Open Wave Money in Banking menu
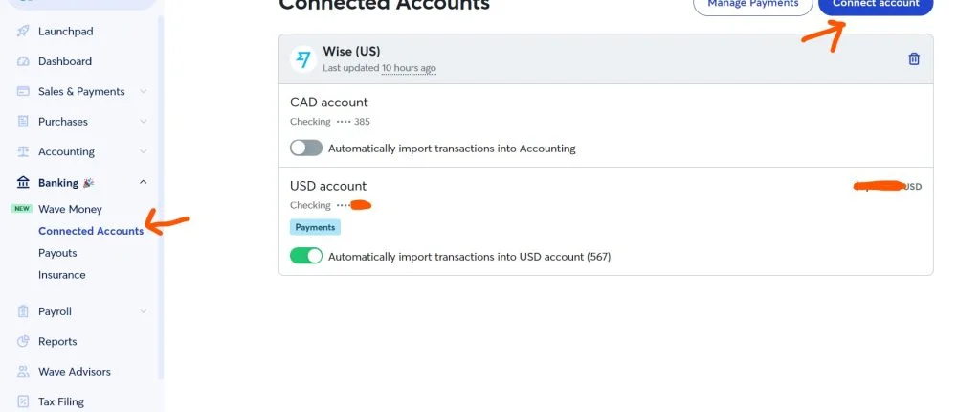980x412 pixels. [70, 209]
